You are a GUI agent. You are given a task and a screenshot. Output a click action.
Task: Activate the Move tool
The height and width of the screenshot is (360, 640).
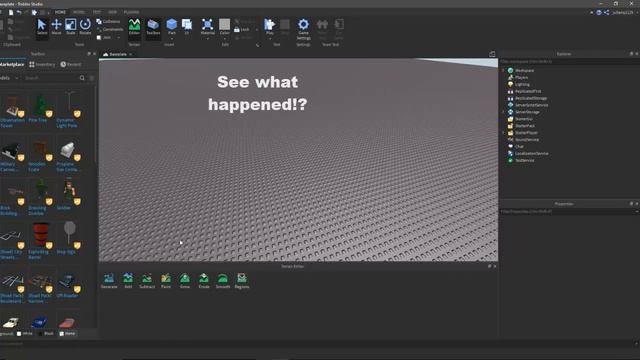pos(56,27)
